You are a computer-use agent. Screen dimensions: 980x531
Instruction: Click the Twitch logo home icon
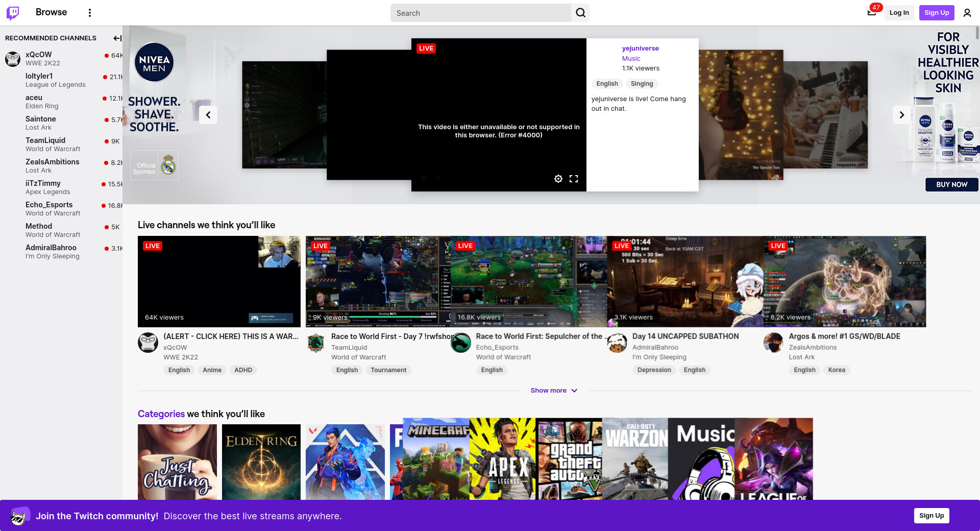click(x=13, y=13)
